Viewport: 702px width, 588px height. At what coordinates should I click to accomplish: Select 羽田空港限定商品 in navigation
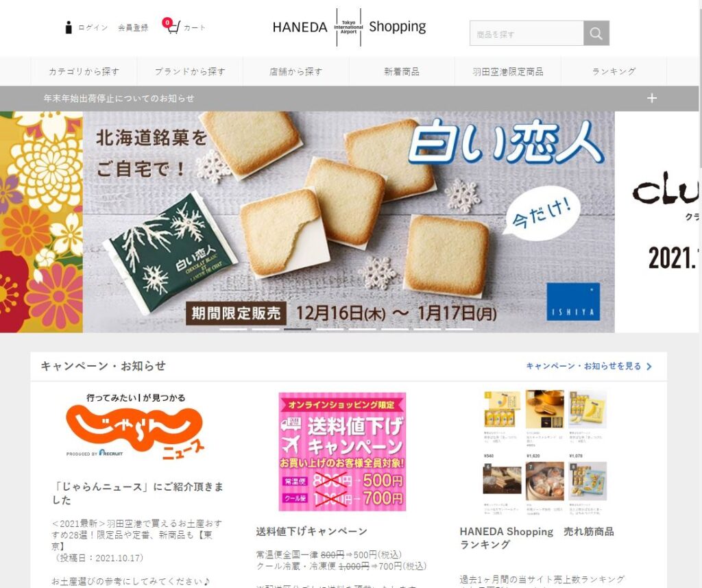tap(508, 71)
